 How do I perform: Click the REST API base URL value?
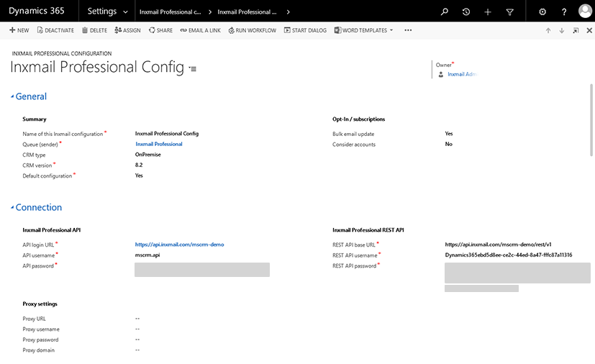click(498, 245)
